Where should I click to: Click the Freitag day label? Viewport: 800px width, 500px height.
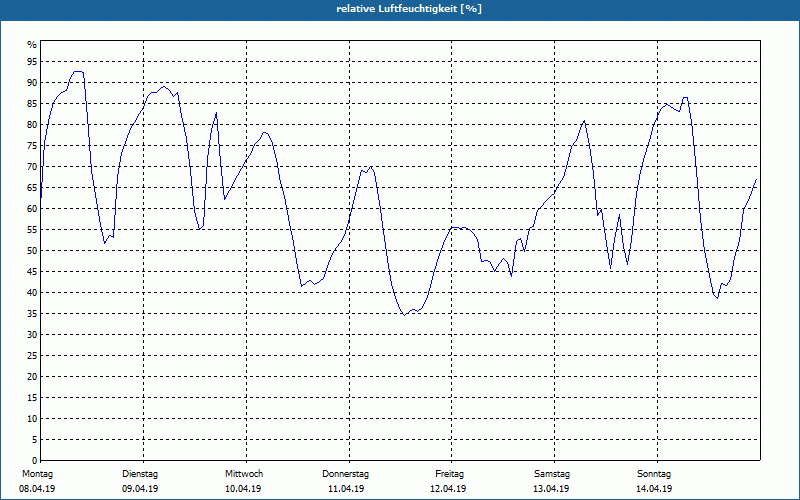point(449,474)
